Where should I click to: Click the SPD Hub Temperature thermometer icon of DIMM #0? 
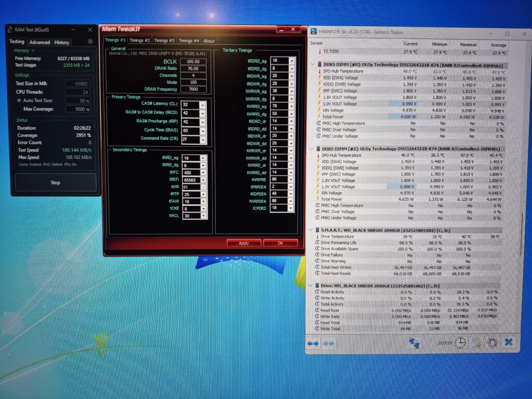point(320,71)
